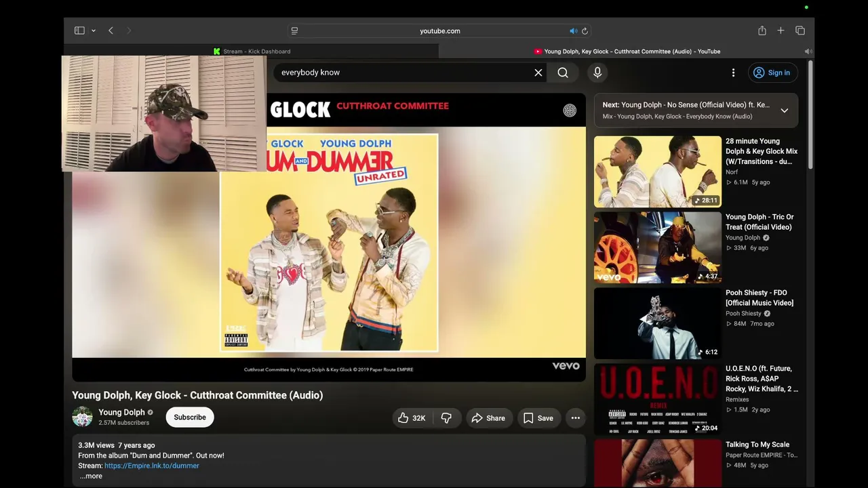This screenshot has height=488, width=868.
Task: Click the '2.57M subscribers' count text
Action: (x=123, y=423)
